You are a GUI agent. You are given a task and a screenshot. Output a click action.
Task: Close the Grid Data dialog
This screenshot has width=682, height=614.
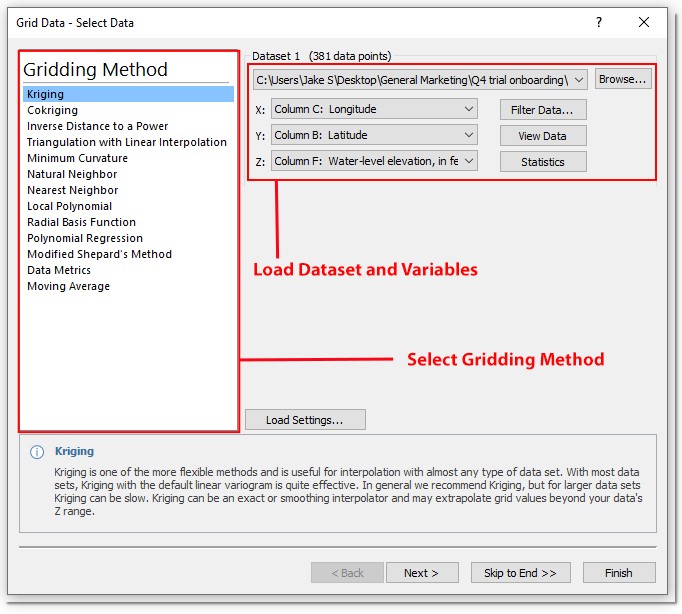coord(644,22)
